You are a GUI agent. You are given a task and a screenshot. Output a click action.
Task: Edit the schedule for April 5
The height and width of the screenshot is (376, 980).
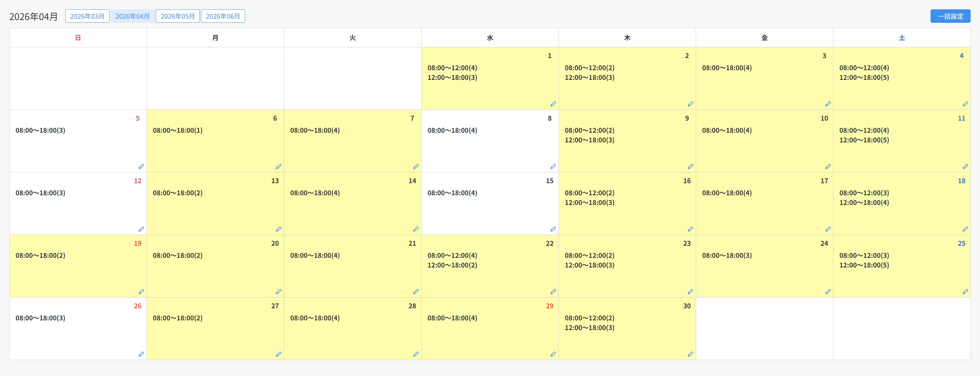pyautogui.click(x=141, y=167)
